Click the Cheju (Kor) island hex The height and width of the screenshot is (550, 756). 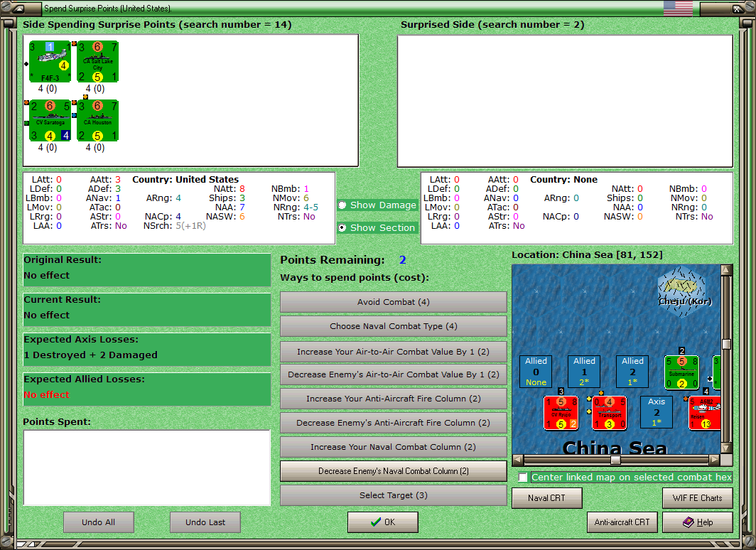(x=682, y=291)
